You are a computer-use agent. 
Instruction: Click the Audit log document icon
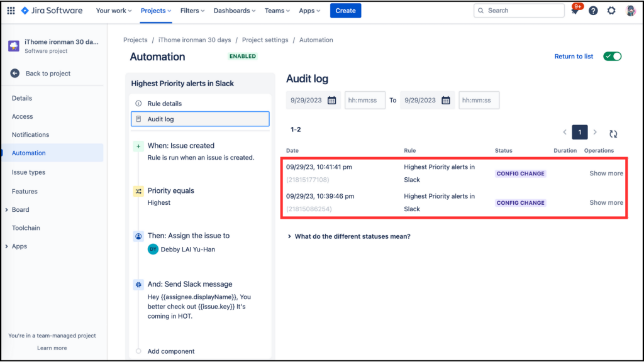138,119
